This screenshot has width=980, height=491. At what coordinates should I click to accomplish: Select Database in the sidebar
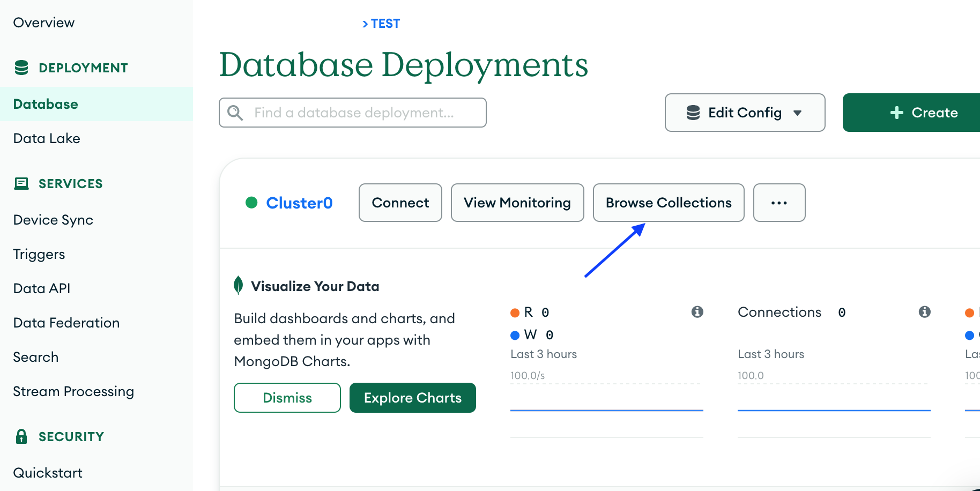(96, 104)
